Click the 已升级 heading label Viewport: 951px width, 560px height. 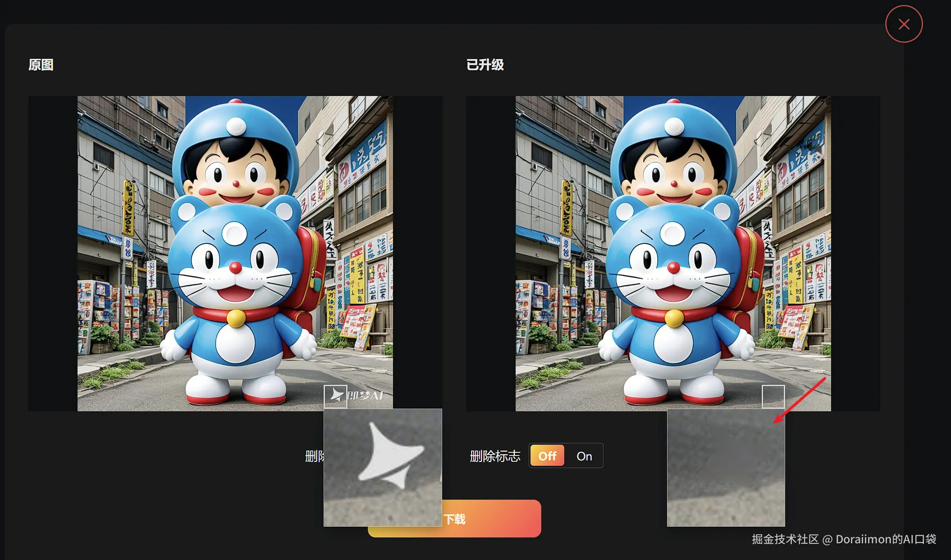coord(485,65)
